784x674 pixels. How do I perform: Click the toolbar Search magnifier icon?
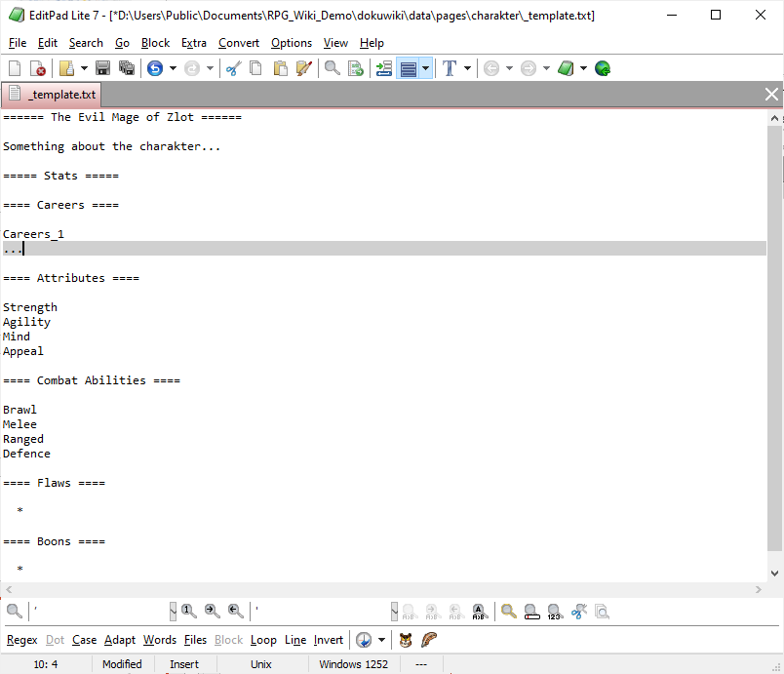332,68
